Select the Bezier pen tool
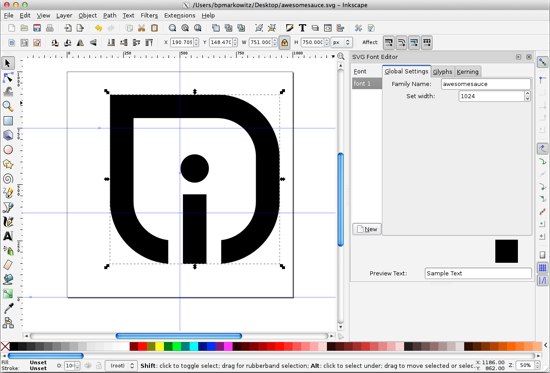Viewport: 550px width, 373px height. 8,207
